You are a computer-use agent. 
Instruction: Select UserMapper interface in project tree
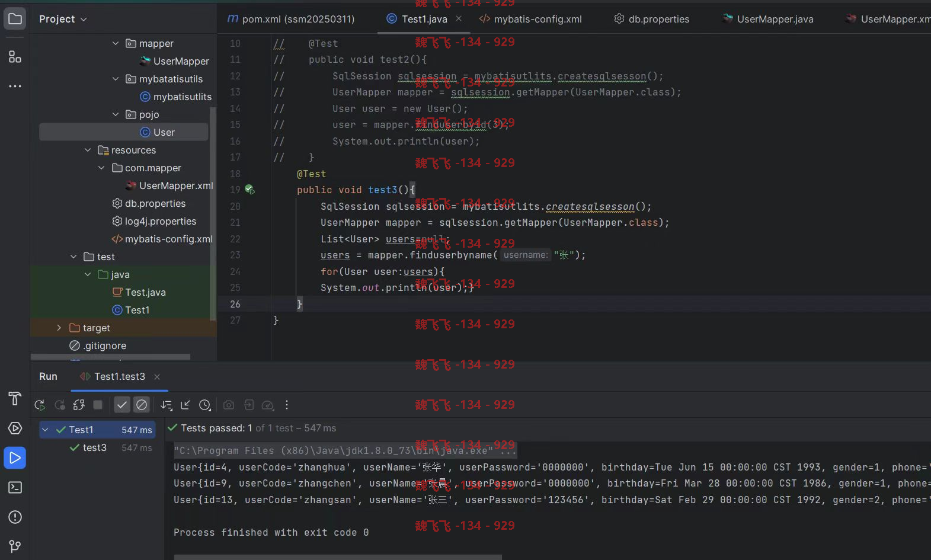[174, 61]
